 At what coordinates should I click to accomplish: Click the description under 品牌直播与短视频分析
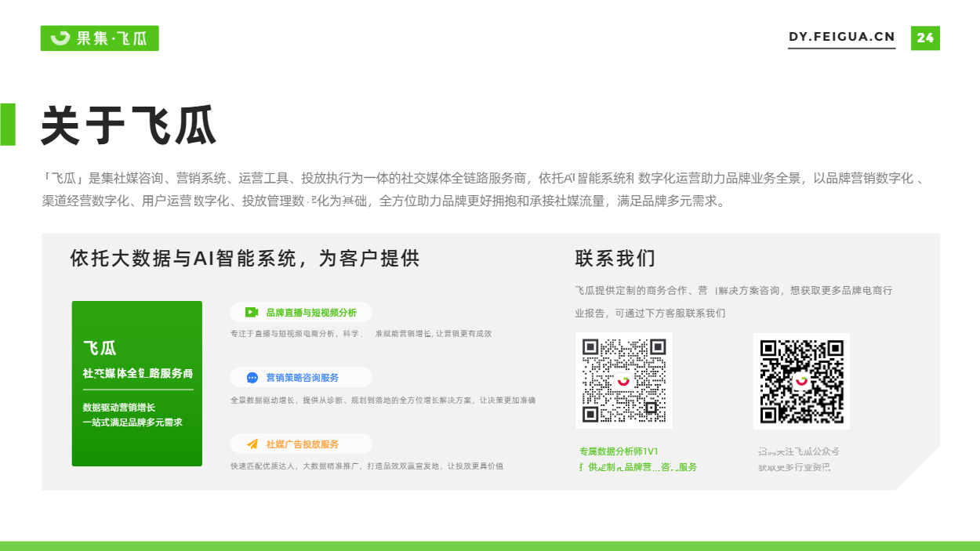point(361,333)
